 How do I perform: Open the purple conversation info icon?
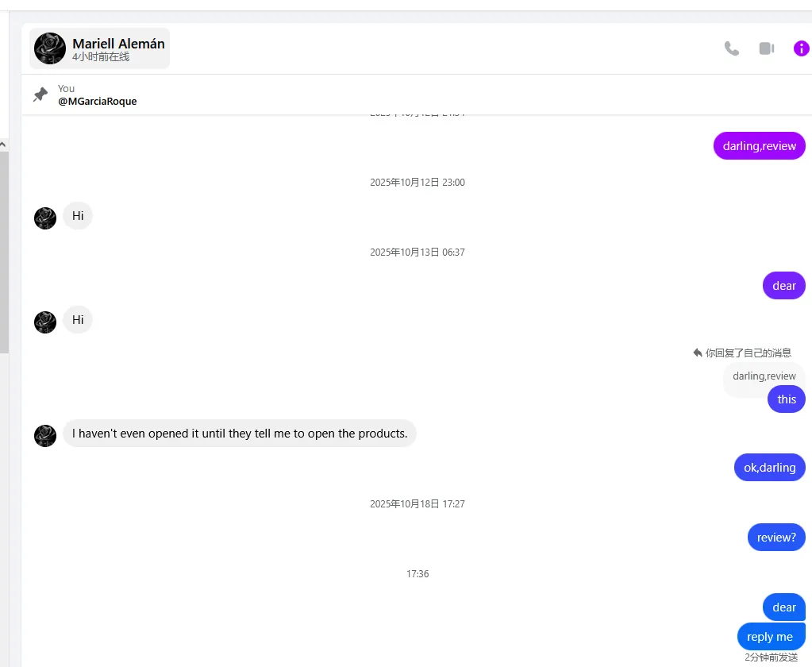point(801,48)
